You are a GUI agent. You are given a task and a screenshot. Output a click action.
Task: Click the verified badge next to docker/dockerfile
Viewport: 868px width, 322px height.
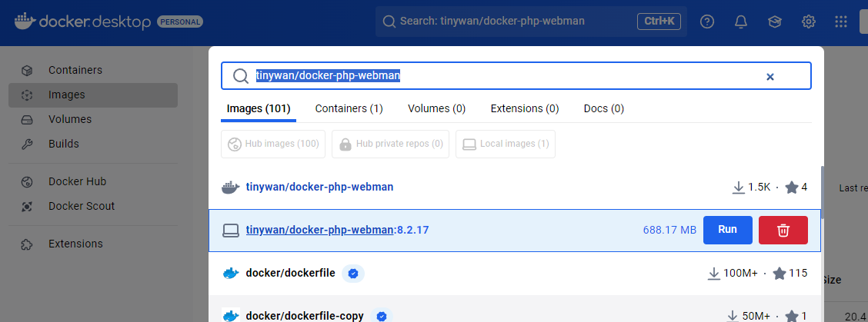pyautogui.click(x=353, y=274)
